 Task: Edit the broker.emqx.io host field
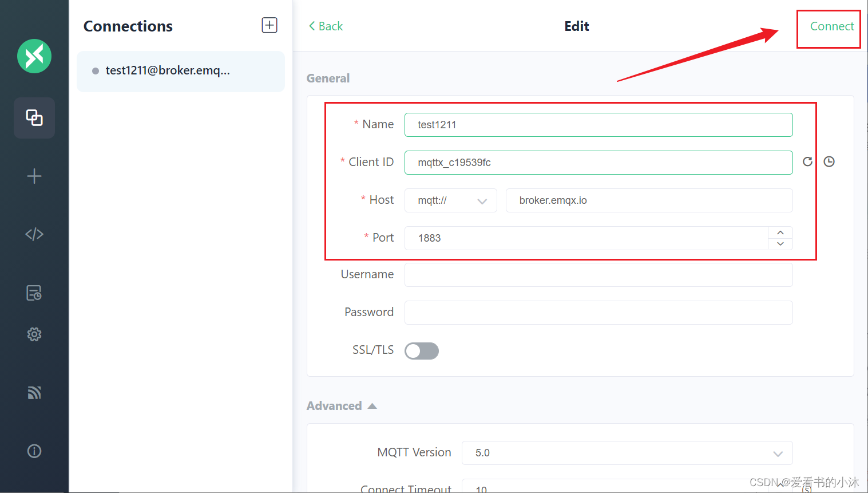click(x=649, y=200)
